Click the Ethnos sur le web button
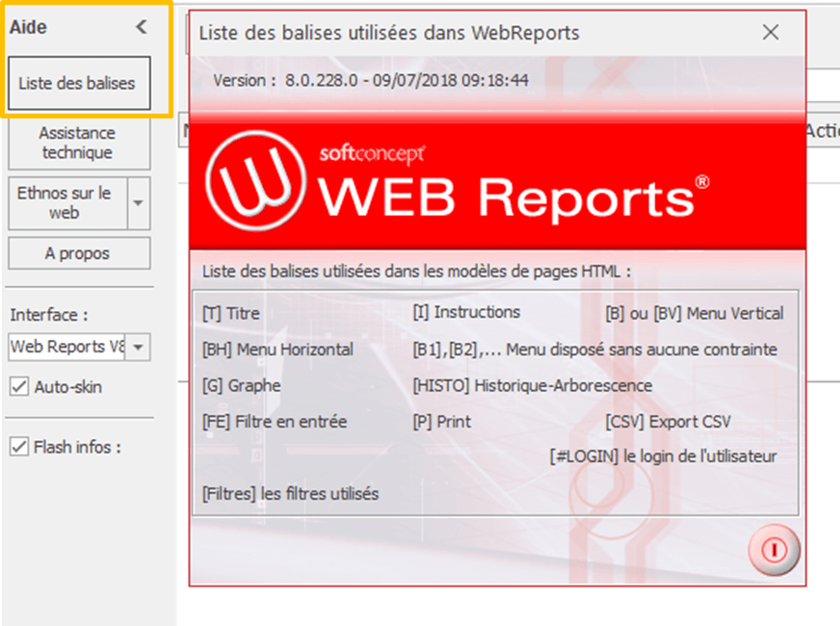Viewport: 840px width, 626px height. (x=67, y=203)
